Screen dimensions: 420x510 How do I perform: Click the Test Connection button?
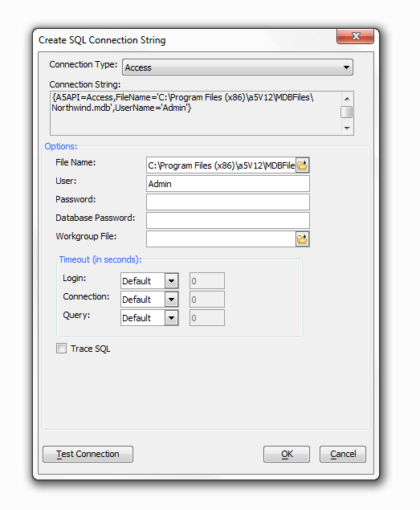(88, 454)
